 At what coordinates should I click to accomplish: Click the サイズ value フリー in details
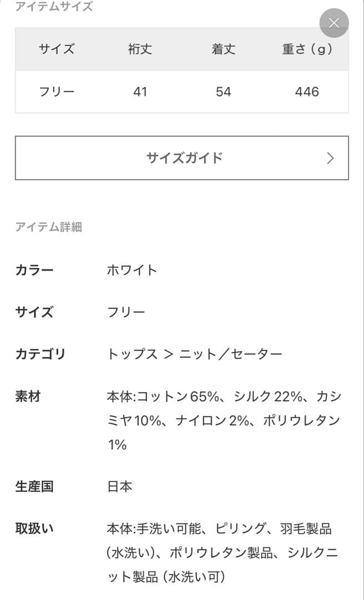pos(126,312)
